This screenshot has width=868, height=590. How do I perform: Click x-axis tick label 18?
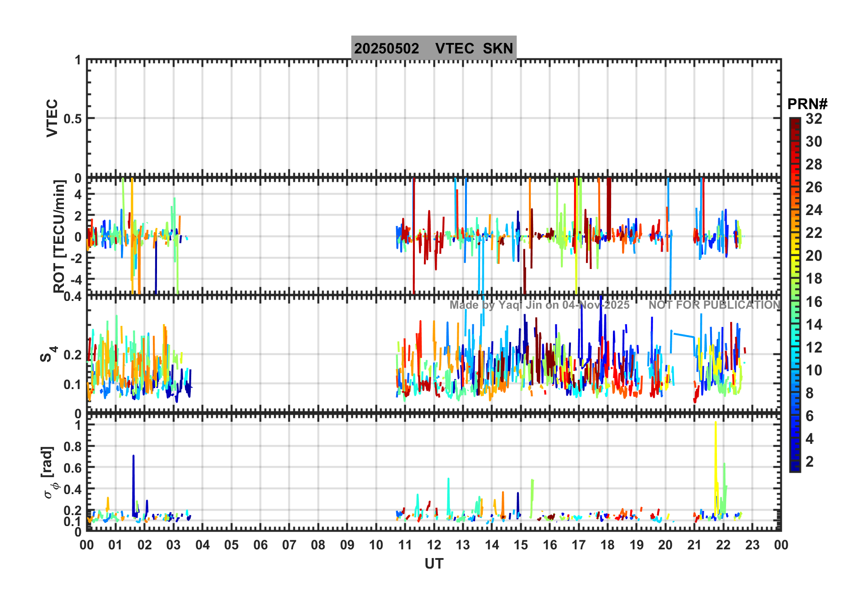607,545
